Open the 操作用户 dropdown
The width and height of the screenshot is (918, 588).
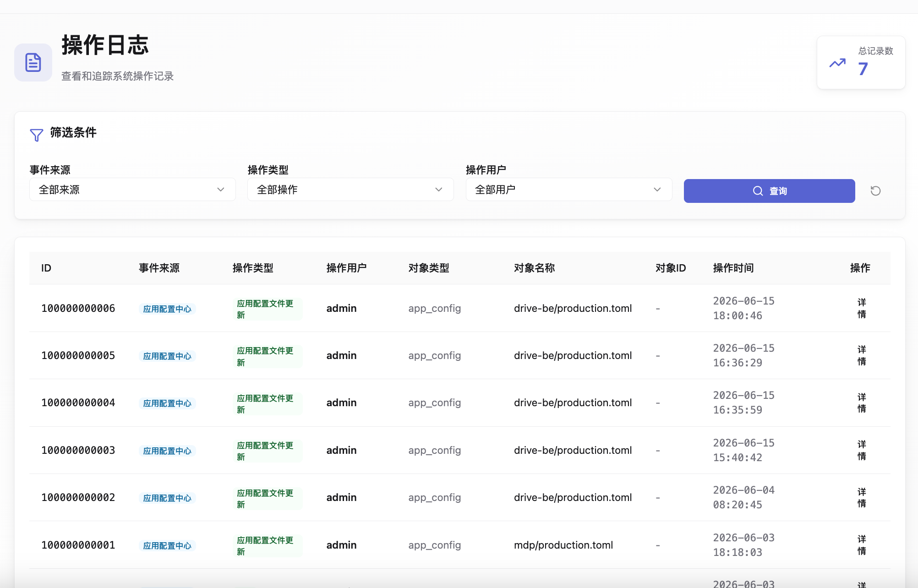pos(568,190)
